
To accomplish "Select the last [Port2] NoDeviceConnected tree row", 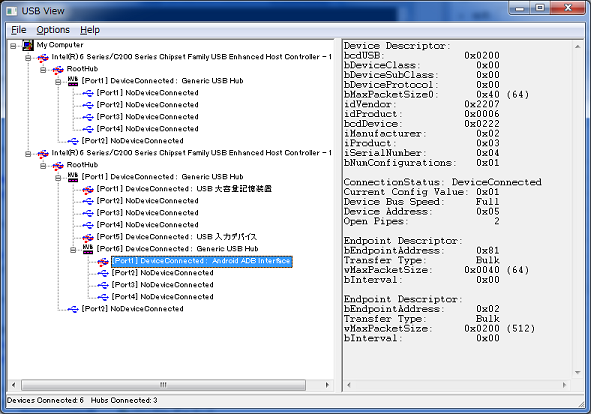I will tap(132, 309).
